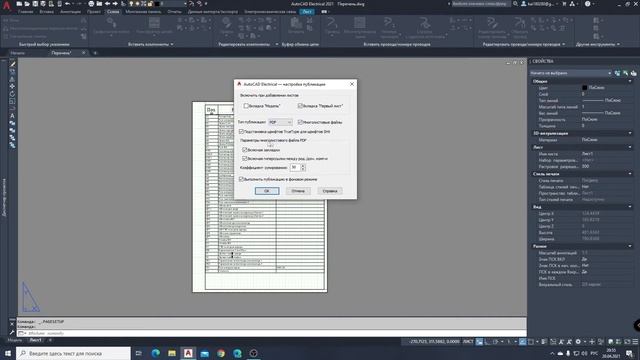Click the new file tab plus button

95,53
